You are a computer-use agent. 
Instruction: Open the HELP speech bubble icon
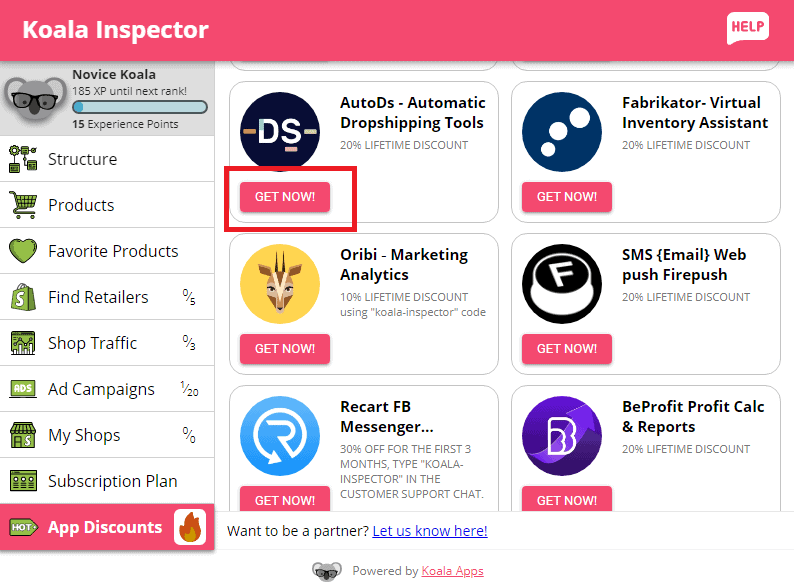coord(747,28)
